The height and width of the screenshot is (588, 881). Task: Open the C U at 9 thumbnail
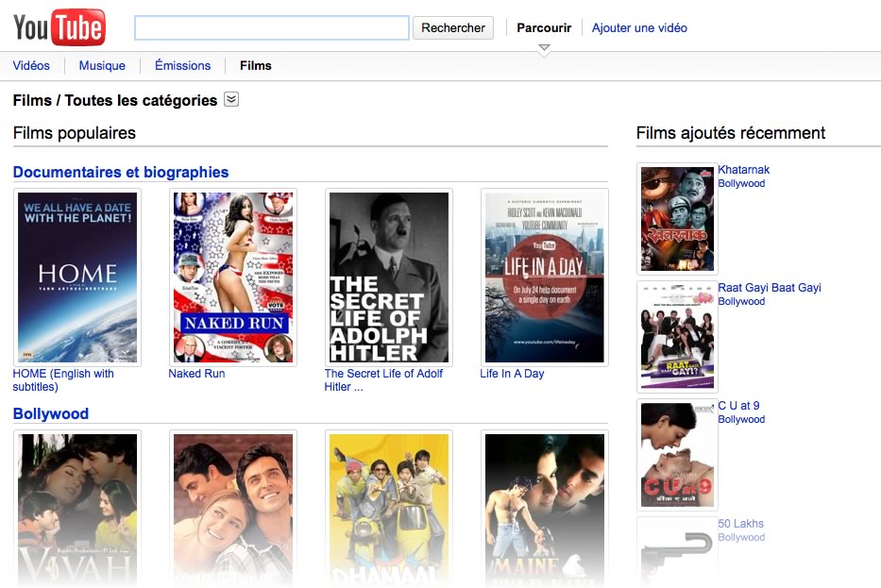(x=677, y=455)
